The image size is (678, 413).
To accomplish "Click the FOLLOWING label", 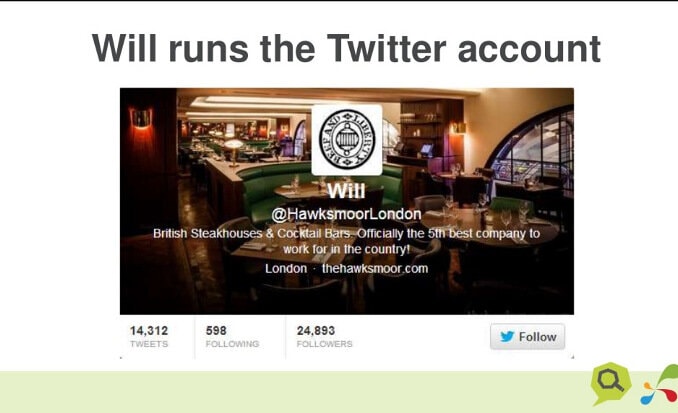I will tap(232, 344).
